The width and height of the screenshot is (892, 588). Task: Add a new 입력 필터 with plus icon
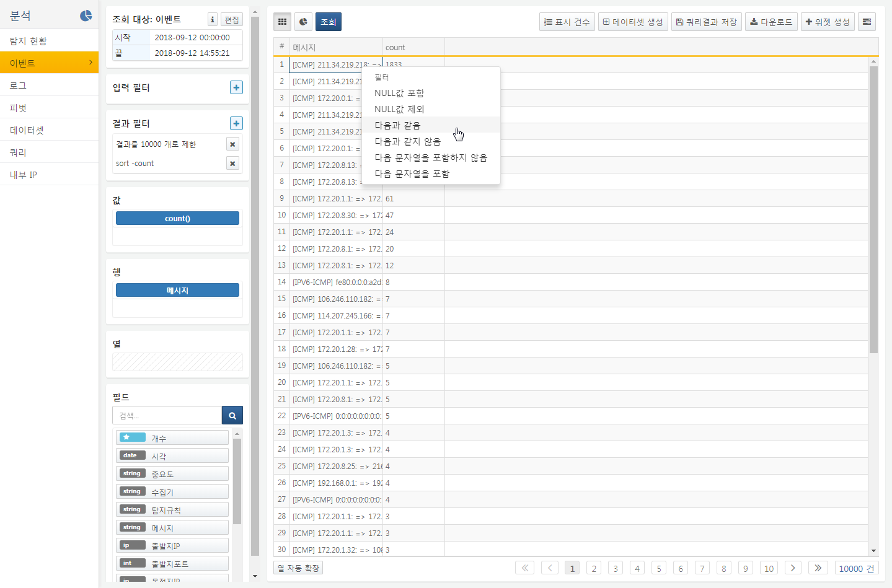click(x=236, y=87)
